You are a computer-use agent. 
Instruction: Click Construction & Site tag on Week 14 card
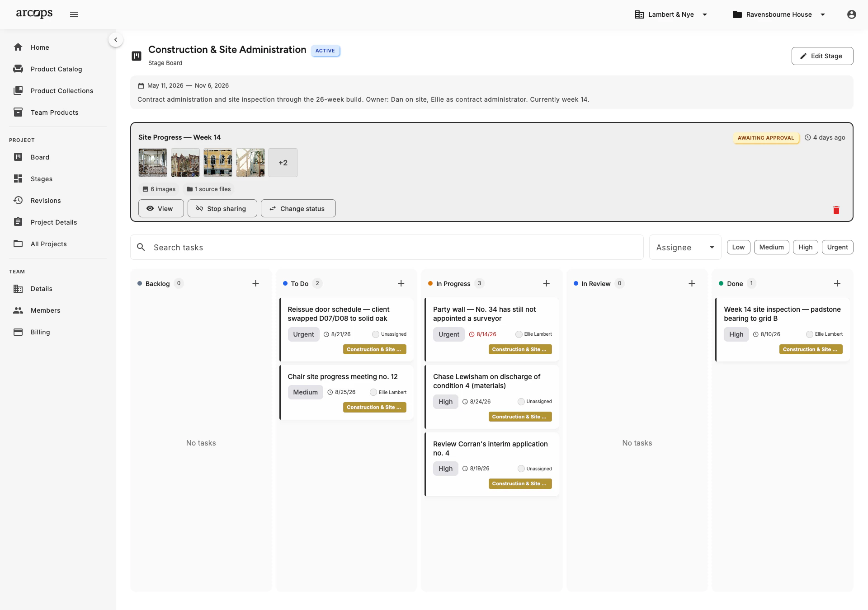click(x=811, y=349)
